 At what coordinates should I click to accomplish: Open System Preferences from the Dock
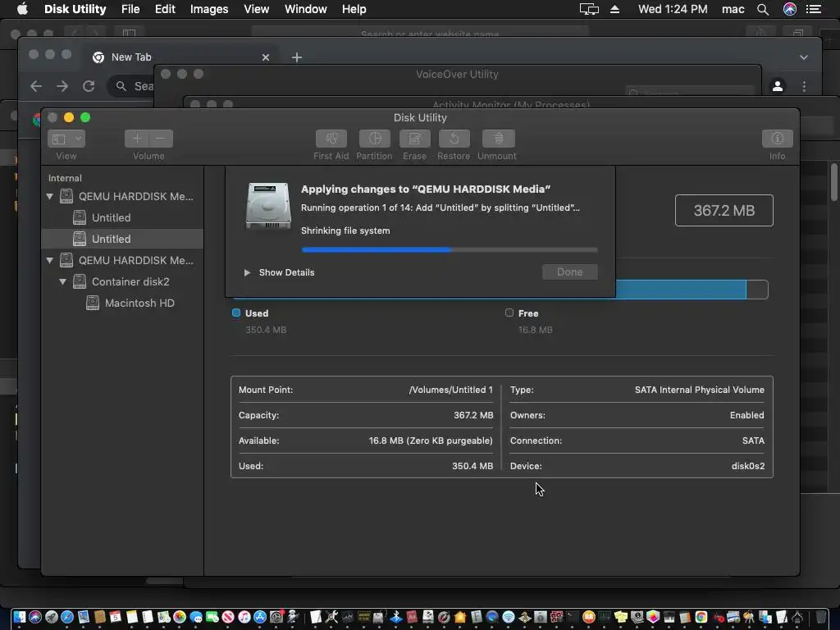click(276, 617)
